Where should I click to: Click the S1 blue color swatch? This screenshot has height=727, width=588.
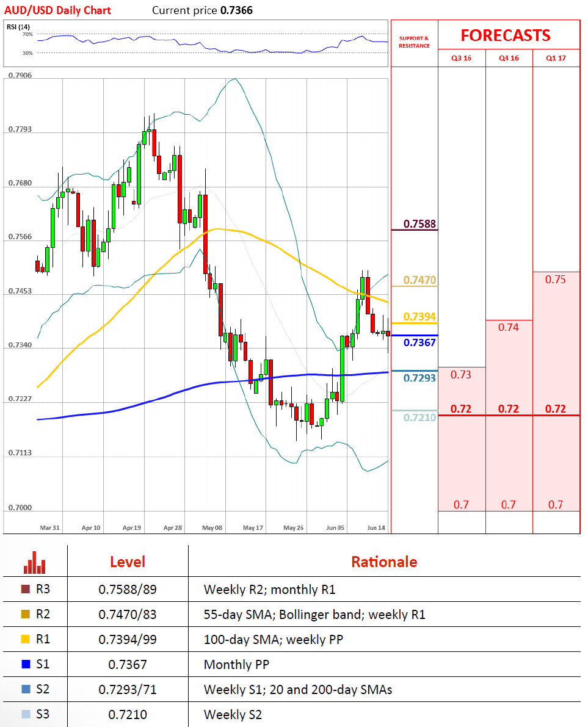(x=26, y=664)
